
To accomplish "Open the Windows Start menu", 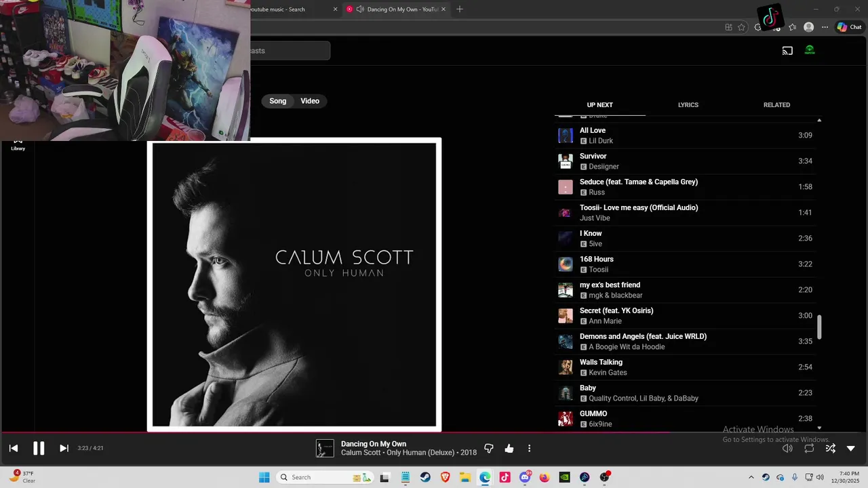I will 264,477.
